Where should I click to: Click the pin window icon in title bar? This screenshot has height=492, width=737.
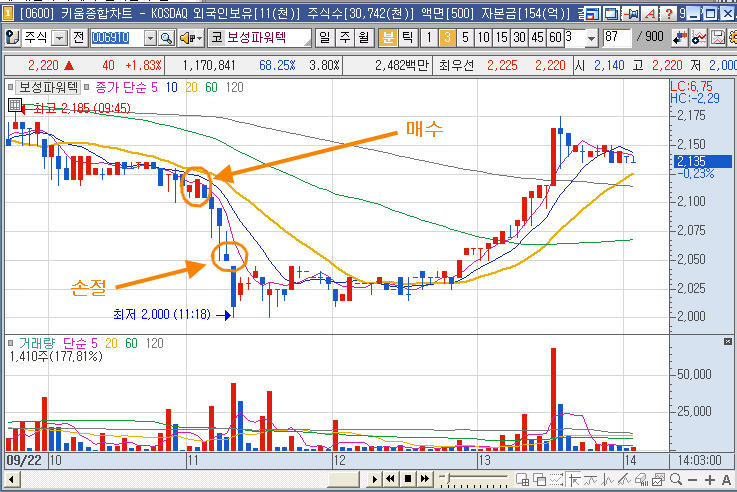point(631,14)
